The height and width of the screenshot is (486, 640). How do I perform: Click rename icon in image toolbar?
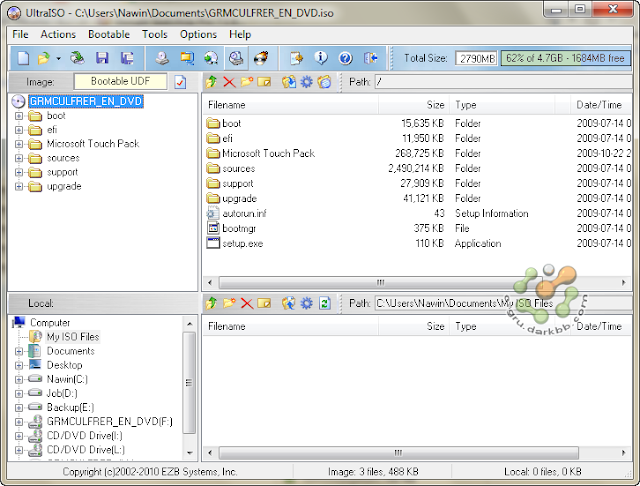tap(264, 82)
